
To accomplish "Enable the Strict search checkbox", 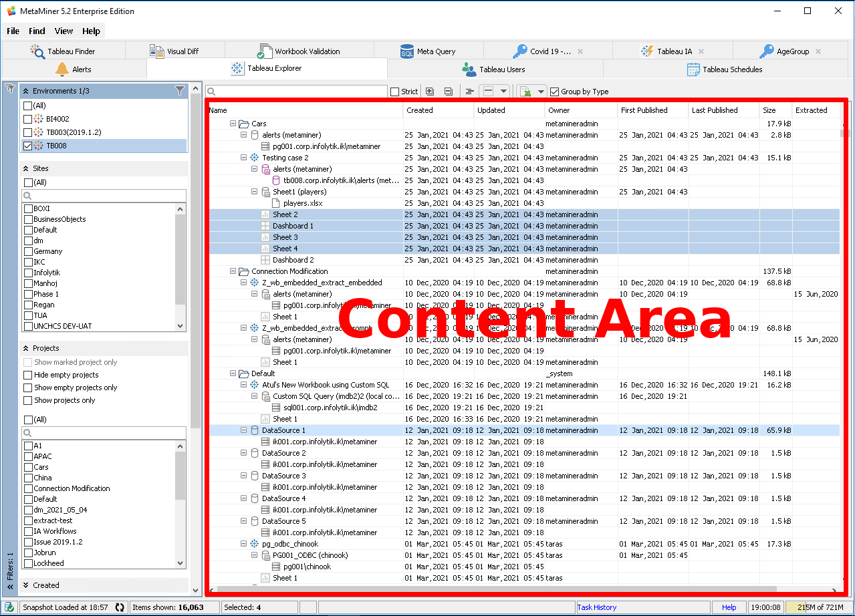I will (x=395, y=92).
